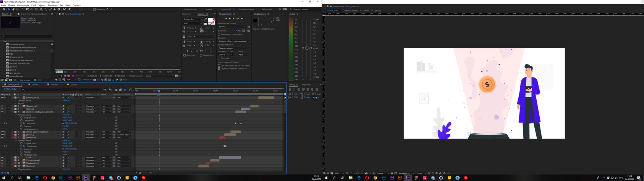
Task: Click the Faux Bold button in Character panel
Action: pos(188,51)
